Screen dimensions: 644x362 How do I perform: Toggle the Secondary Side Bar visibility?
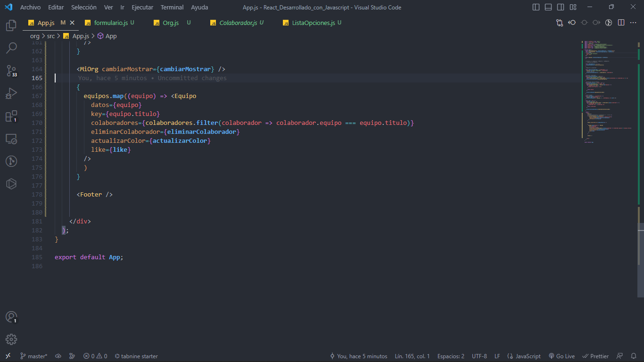[x=561, y=7]
